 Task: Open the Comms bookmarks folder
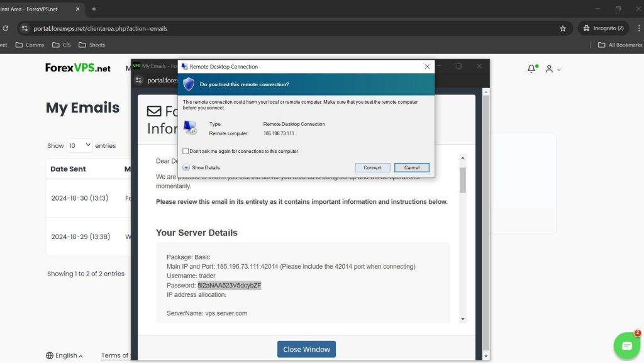click(30, 45)
